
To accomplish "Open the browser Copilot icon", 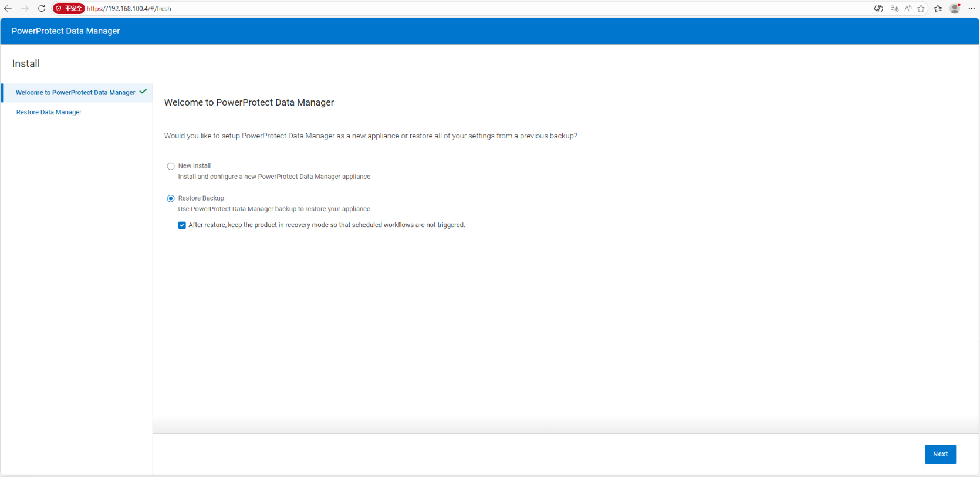I will pyautogui.click(x=878, y=8).
